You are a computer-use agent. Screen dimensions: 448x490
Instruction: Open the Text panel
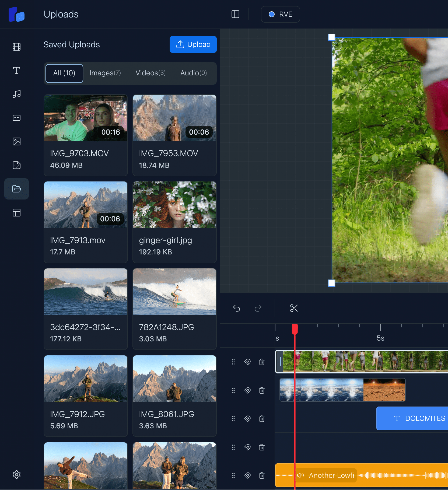pyautogui.click(x=16, y=70)
